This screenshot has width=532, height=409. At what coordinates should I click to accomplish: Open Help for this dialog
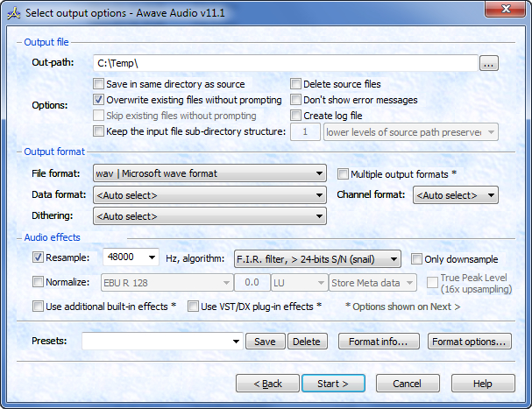pos(483,384)
